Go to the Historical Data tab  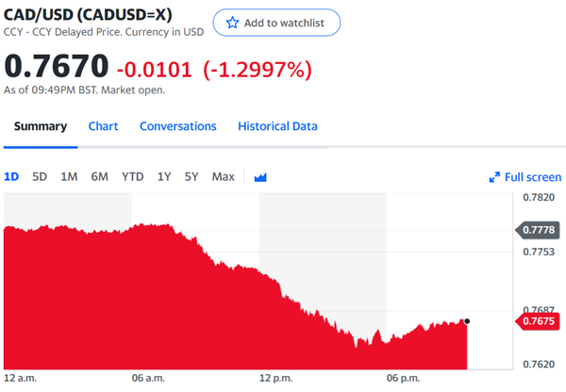(277, 126)
